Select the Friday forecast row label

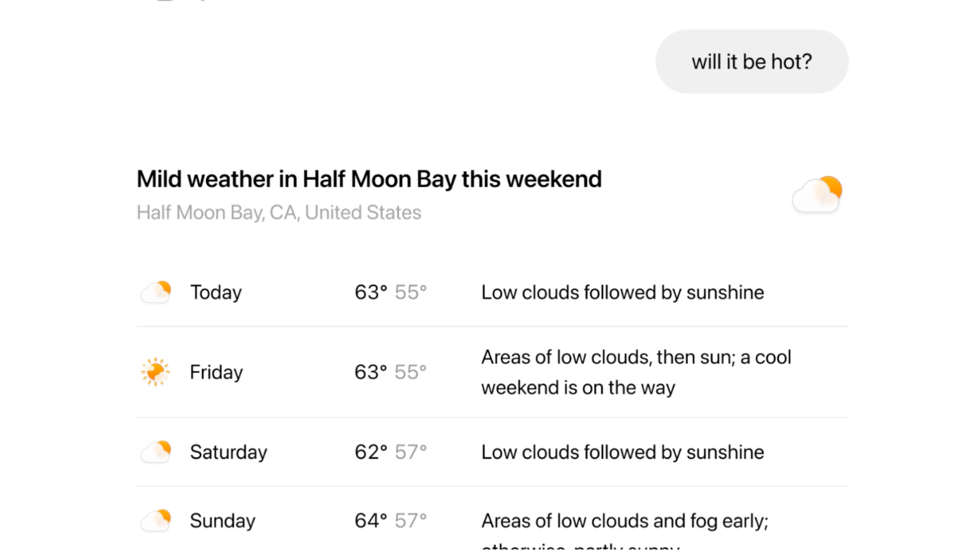pyautogui.click(x=216, y=372)
